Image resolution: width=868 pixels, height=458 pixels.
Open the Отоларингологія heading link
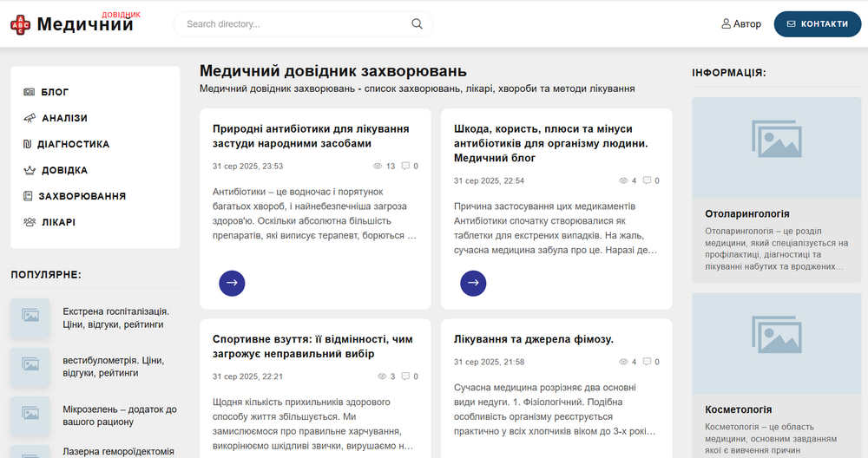click(747, 213)
